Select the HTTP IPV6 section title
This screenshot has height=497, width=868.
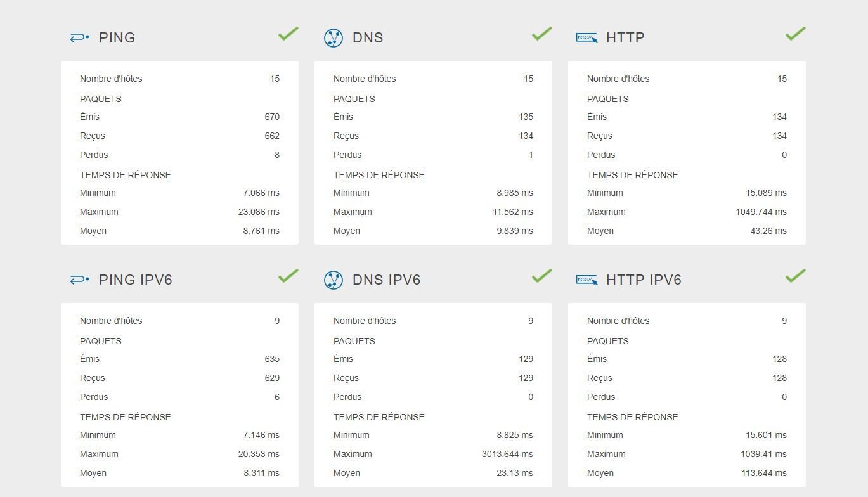[644, 280]
